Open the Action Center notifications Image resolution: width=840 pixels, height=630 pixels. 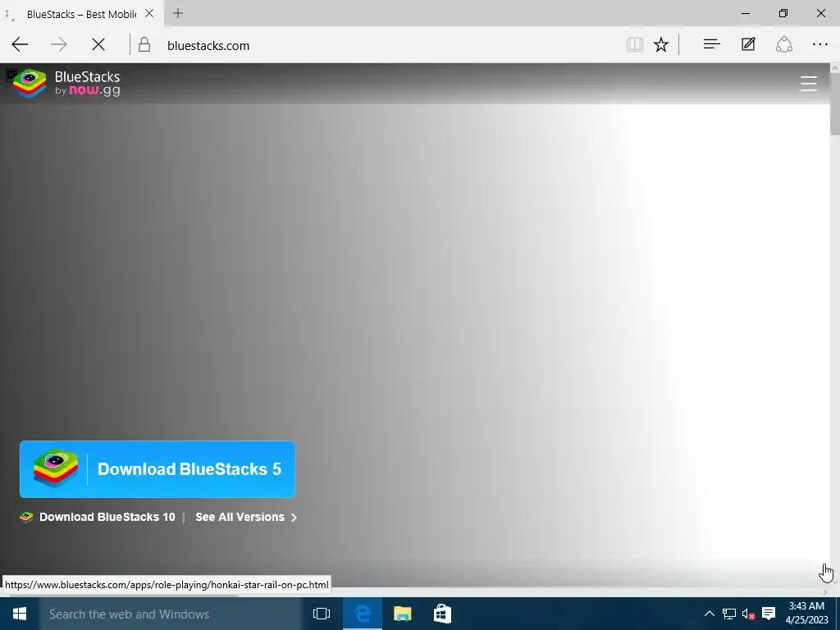coord(769,614)
